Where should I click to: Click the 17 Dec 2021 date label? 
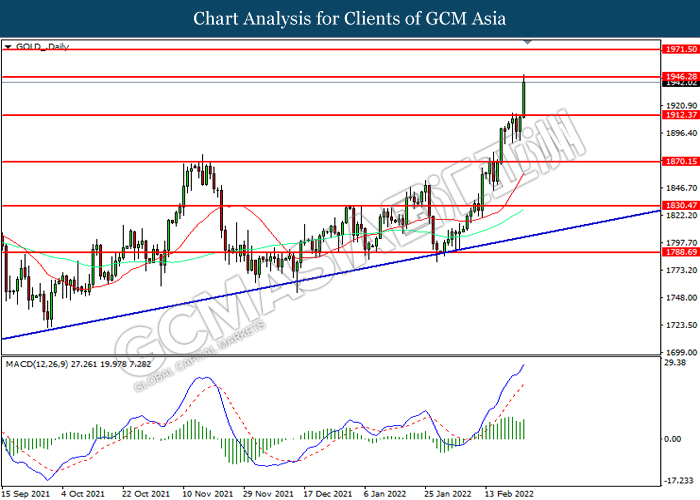pos(328,494)
